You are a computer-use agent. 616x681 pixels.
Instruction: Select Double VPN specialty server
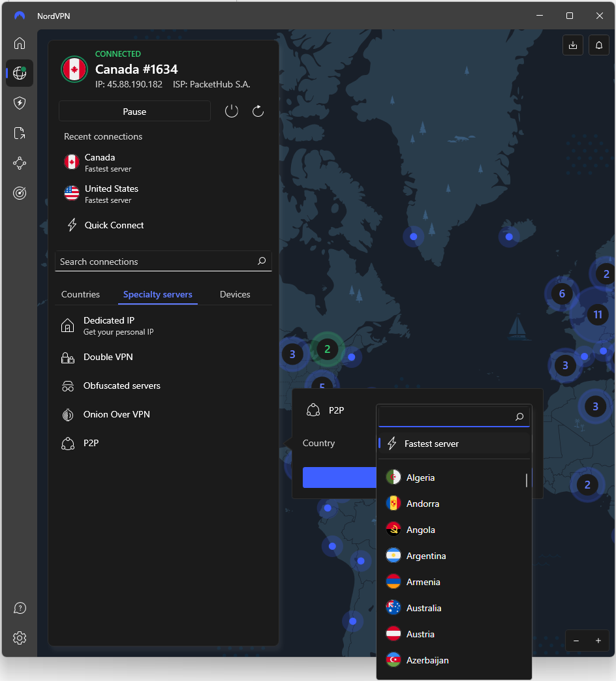163,357
